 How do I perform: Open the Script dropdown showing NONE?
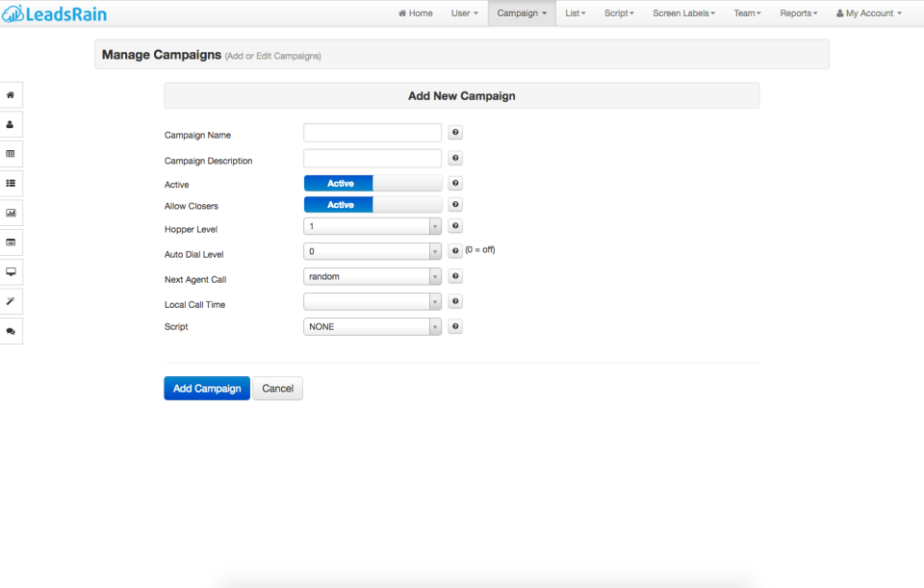point(372,326)
